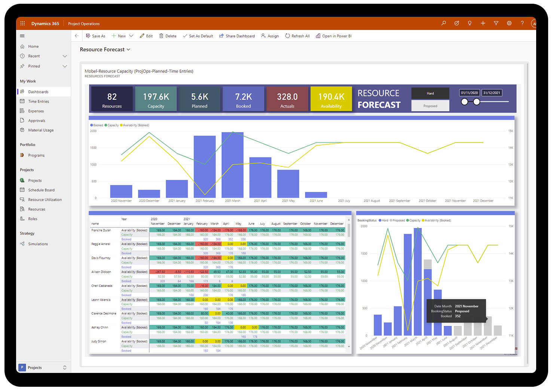553x392 pixels.
Task: Click Open in Power BI
Action: click(333, 36)
